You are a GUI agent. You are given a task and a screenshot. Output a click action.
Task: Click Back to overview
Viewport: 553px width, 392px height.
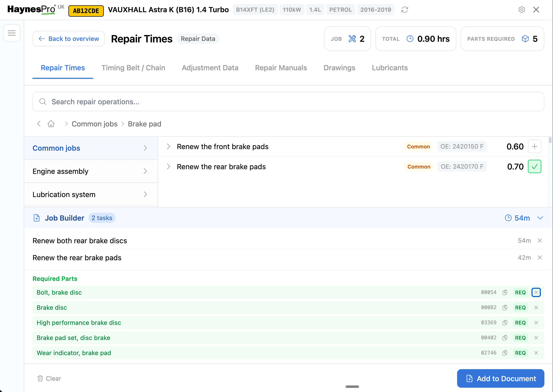(68, 39)
